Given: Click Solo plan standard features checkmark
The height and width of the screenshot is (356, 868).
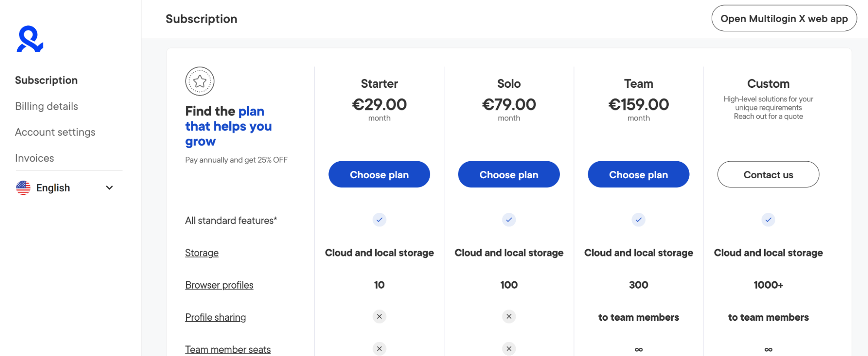Looking at the screenshot, I should 509,220.
